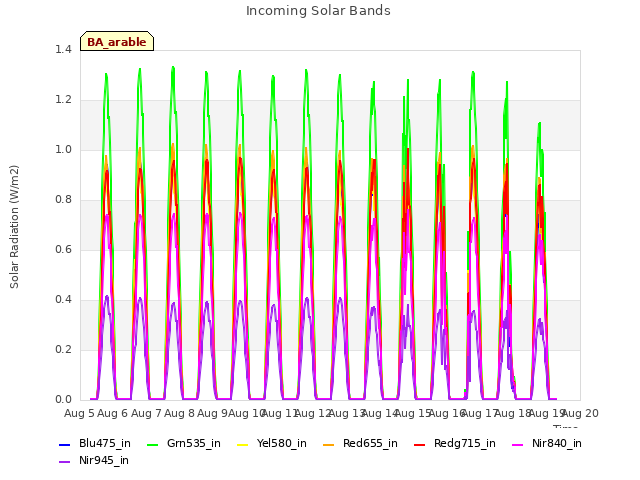Screen dimensions: 640x480
Task: Click the BA_arable site label box
Action: click(x=117, y=41)
